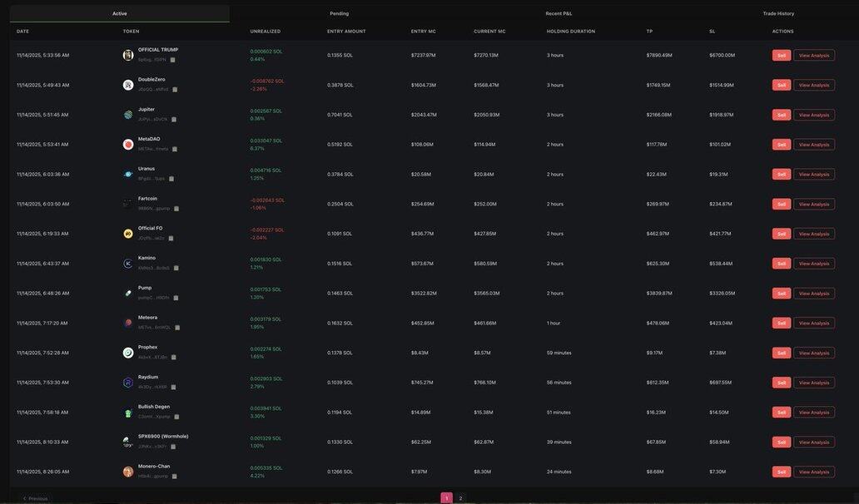Open View Analysis for SPX6900 (Wormhole)
This screenshot has height=504, width=859.
click(x=813, y=442)
